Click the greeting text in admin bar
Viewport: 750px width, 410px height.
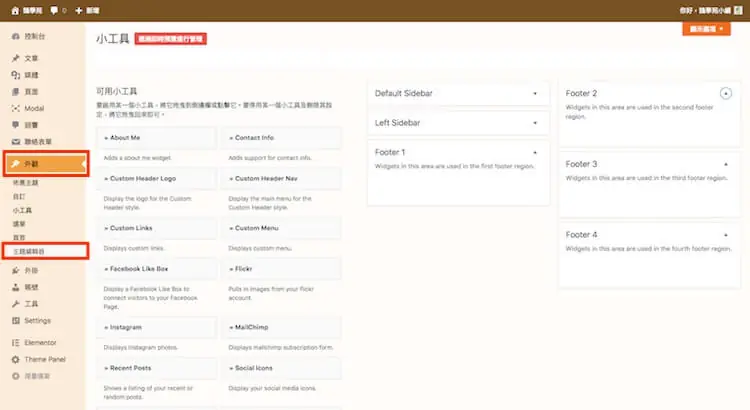(705, 11)
